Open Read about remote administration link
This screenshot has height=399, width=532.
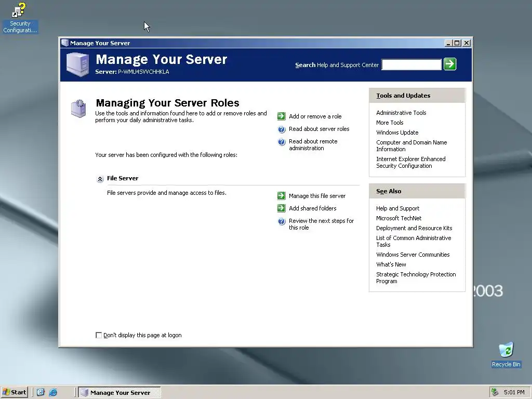[x=313, y=144]
